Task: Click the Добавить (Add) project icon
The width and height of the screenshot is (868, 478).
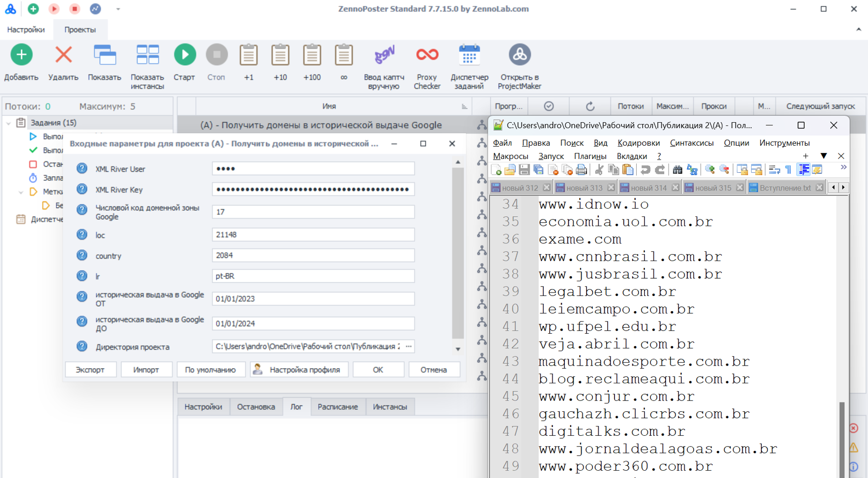Action: tap(22, 54)
